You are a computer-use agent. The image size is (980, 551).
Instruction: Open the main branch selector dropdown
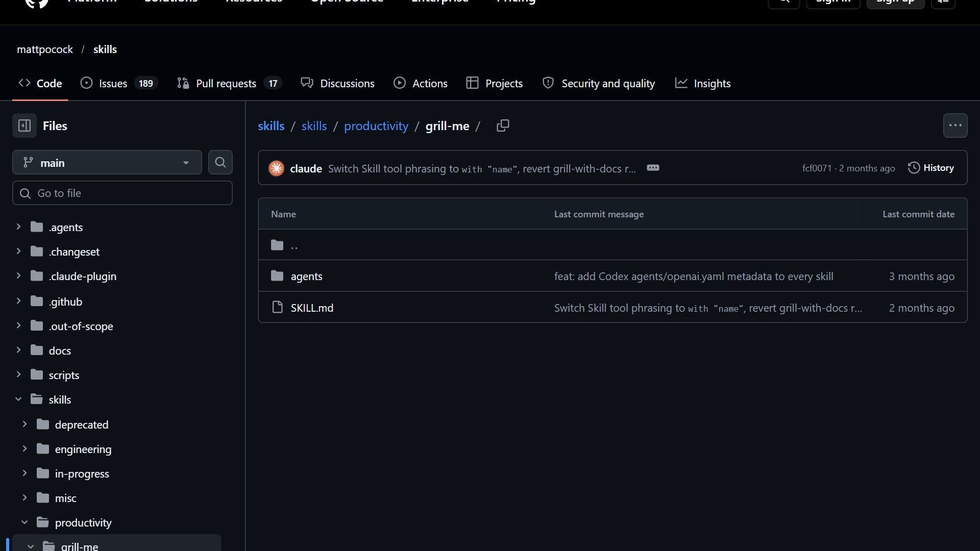click(107, 162)
